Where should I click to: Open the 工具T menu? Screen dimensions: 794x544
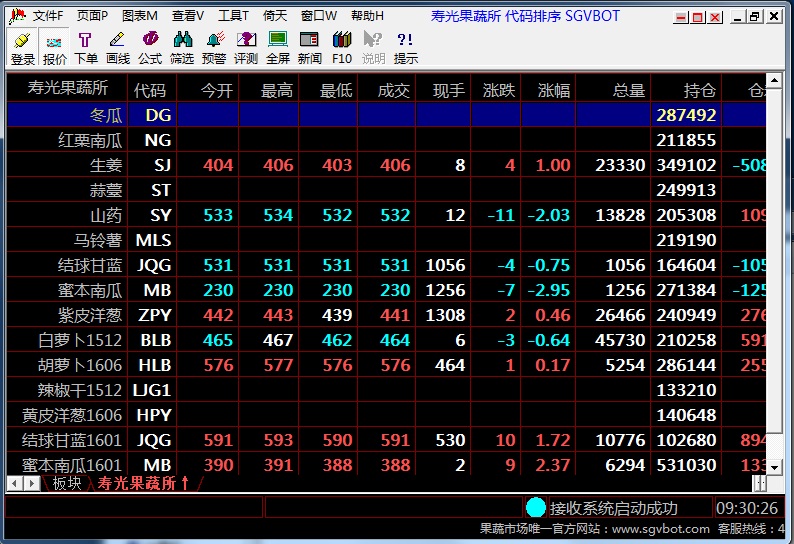[x=233, y=16]
